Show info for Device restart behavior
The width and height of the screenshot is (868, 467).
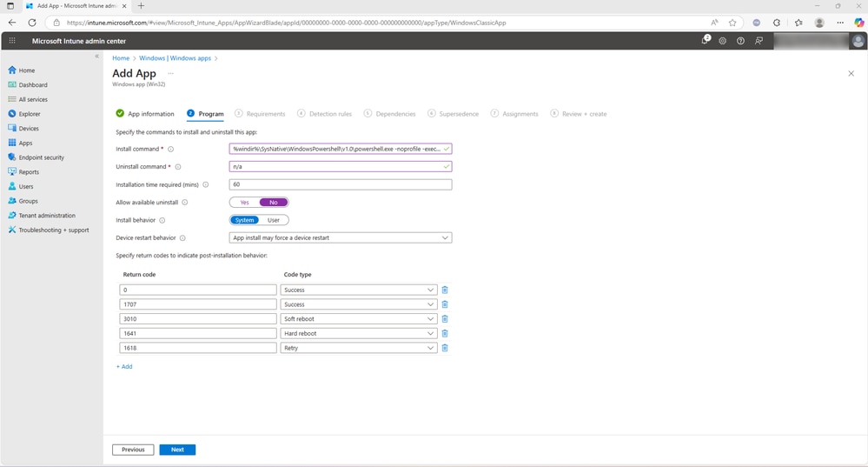(x=182, y=237)
